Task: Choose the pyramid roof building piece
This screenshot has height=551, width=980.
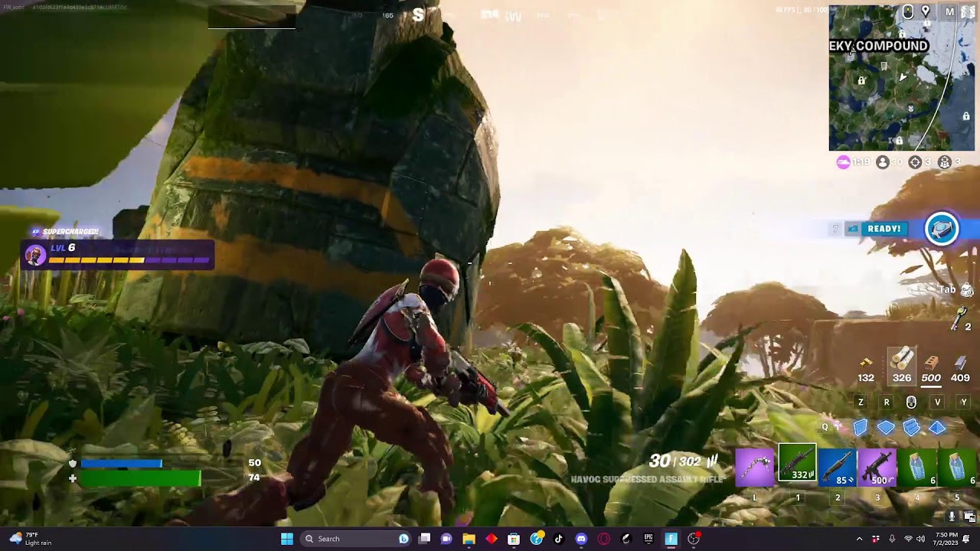Action: (937, 428)
